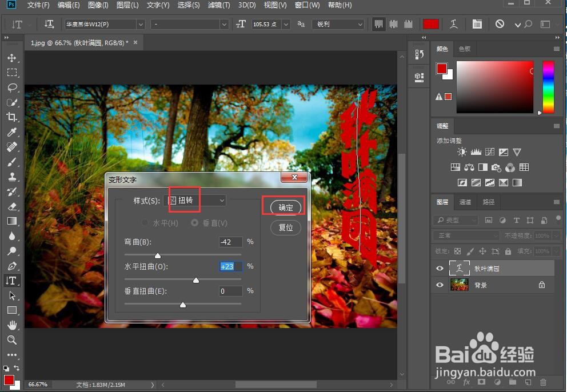Click the 复位 button
567x392 pixels.
coord(286,227)
